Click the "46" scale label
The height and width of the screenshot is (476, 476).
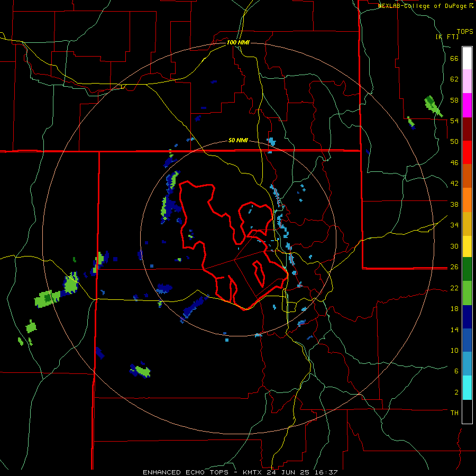(x=454, y=163)
